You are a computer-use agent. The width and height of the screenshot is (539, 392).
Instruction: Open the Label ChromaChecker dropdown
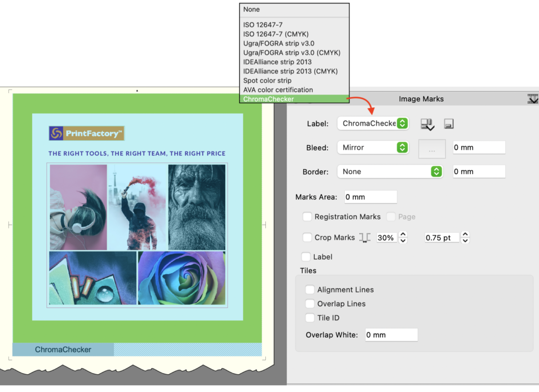pyautogui.click(x=373, y=123)
